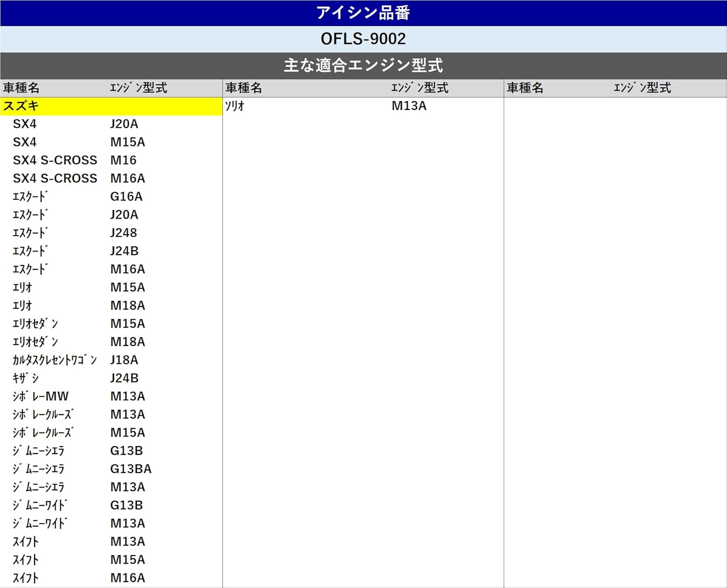Click engine code M15A beside SX4
Screen dimensions: 727x588
[x=127, y=142]
